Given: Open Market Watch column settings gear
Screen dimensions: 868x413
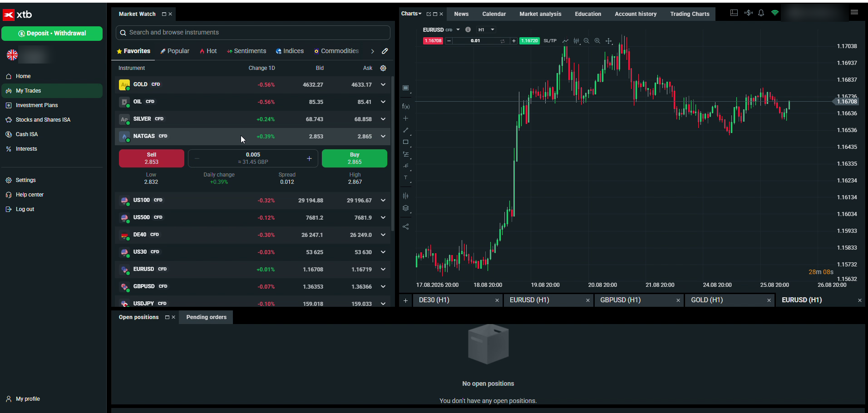Looking at the screenshot, I should click(383, 68).
